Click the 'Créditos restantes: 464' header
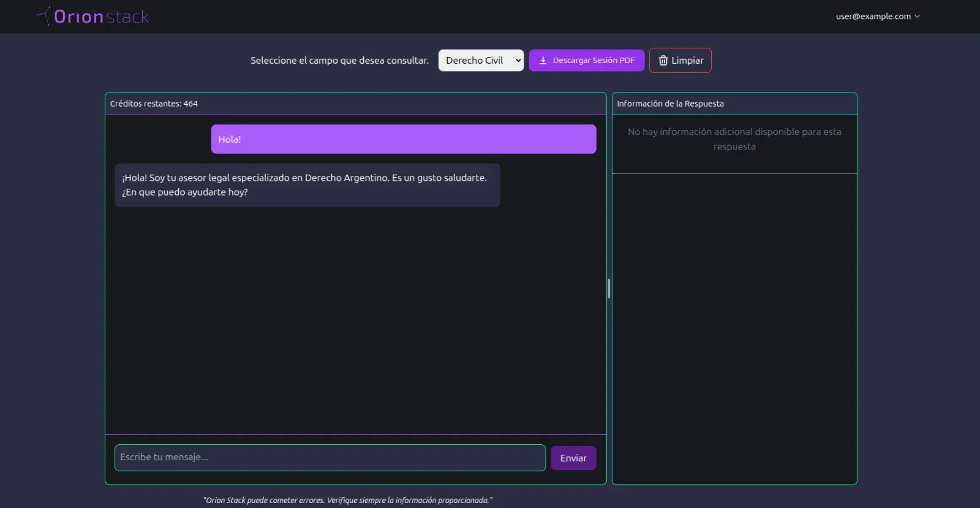This screenshot has width=980, height=508. [x=154, y=104]
